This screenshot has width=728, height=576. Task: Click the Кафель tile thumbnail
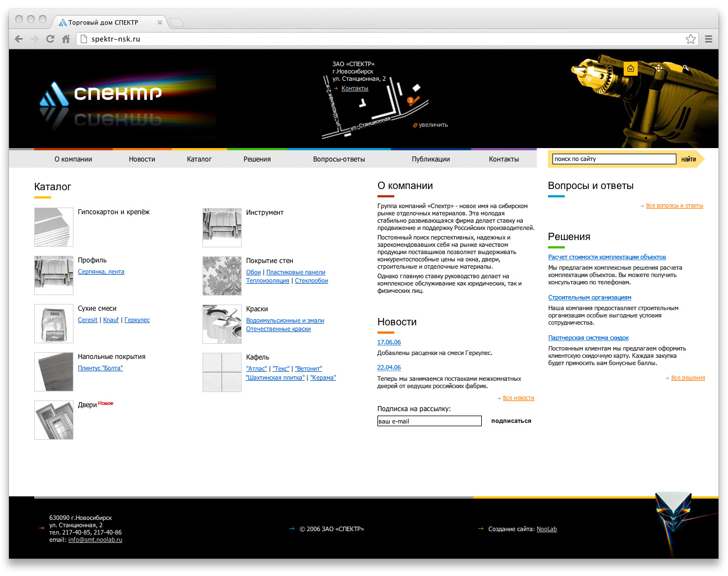tap(222, 372)
